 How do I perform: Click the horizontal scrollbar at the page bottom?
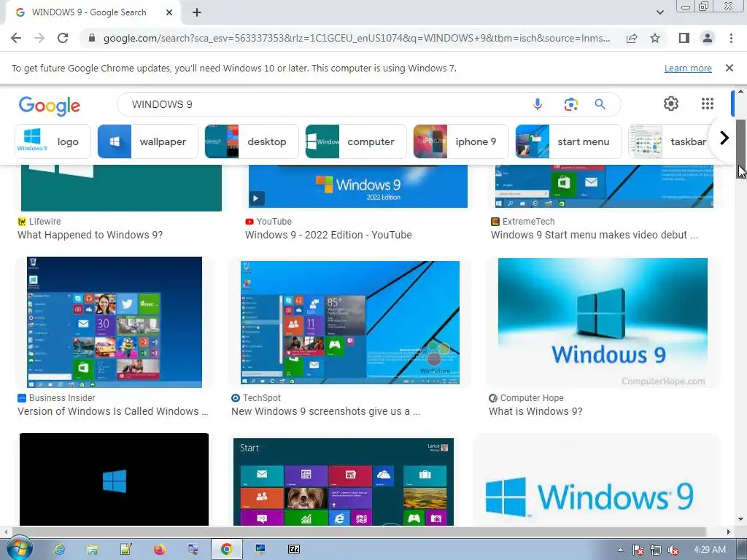pos(359,532)
